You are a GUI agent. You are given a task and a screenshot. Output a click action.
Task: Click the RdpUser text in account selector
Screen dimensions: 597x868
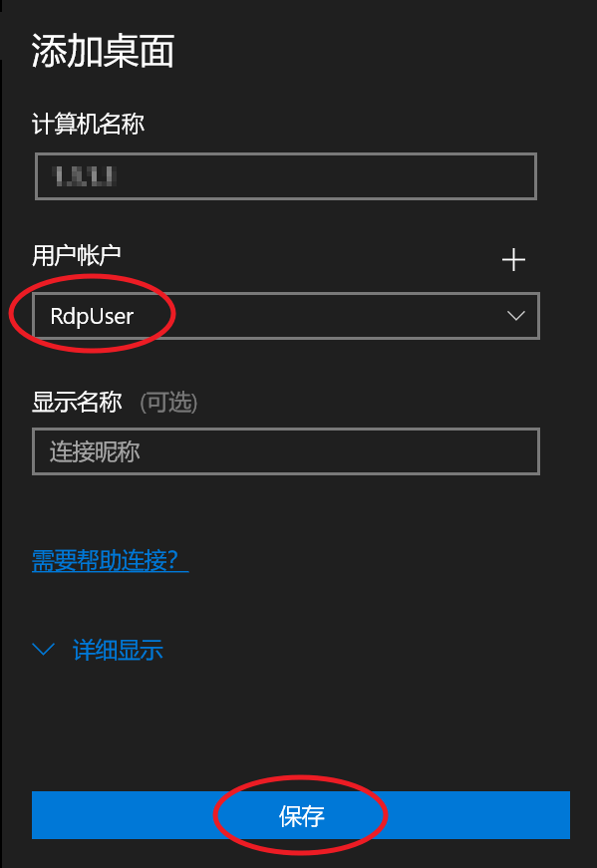coord(92,316)
